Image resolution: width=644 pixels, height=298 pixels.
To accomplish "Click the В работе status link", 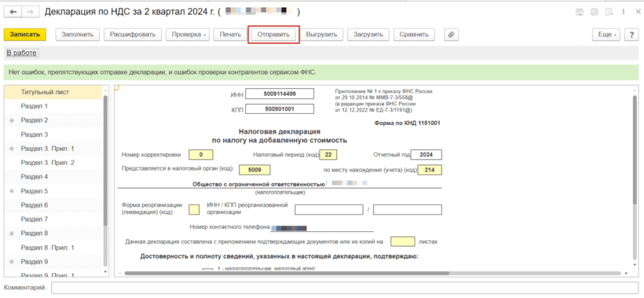I will coord(21,53).
